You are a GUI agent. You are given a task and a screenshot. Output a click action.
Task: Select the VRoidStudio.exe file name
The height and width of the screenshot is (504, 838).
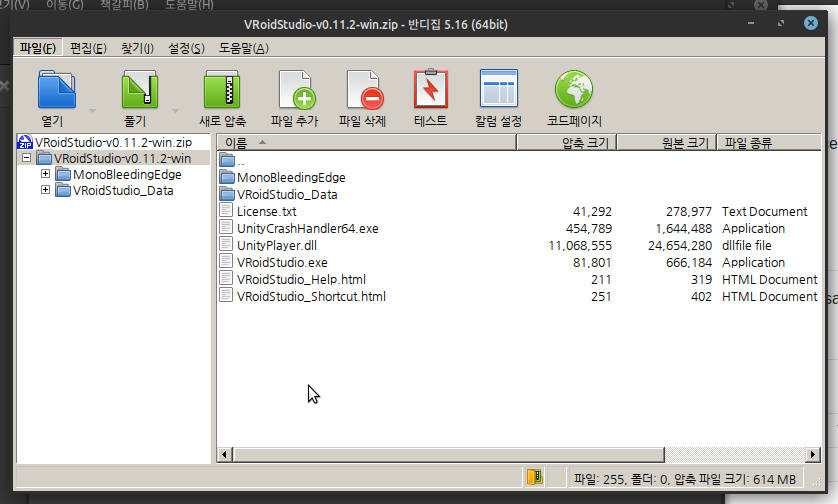[282, 262]
